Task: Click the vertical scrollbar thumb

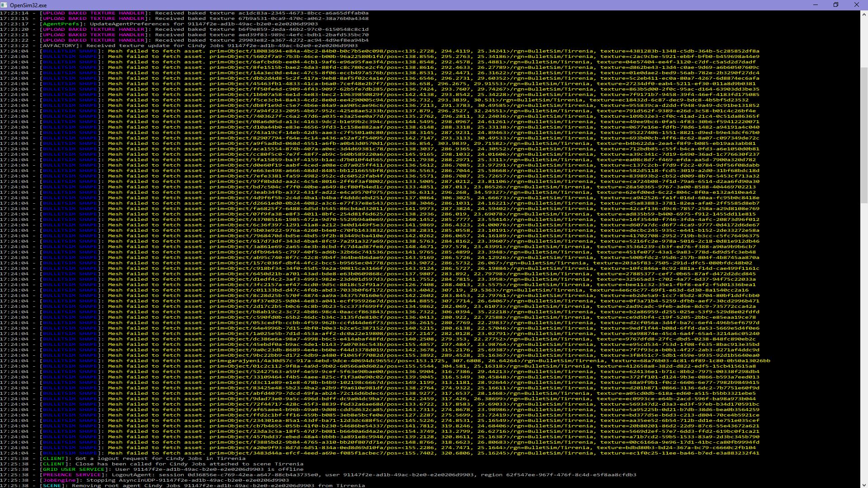Action: 863,136
